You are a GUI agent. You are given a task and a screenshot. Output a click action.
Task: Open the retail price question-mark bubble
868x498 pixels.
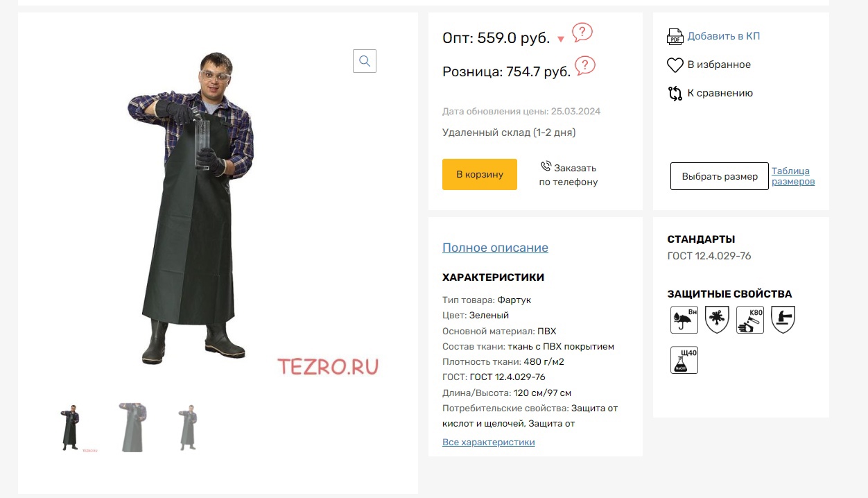pyautogui.click(x=585, y=66)
